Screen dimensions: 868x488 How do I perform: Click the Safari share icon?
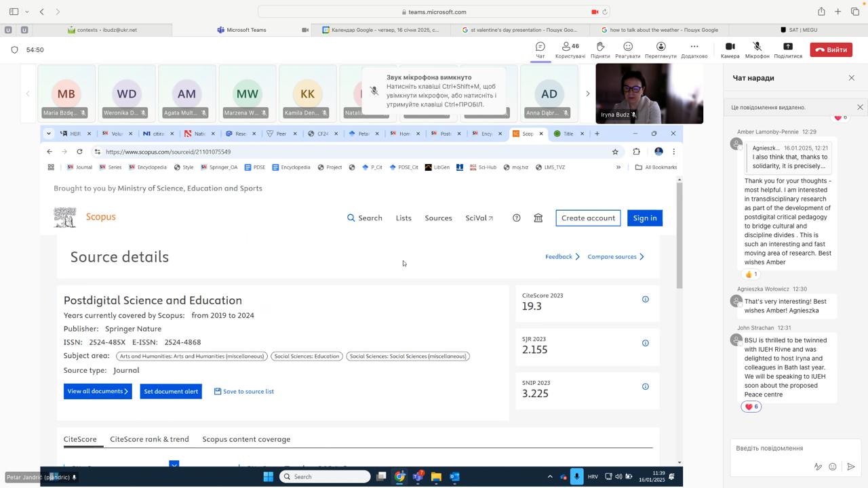point(821,12)
